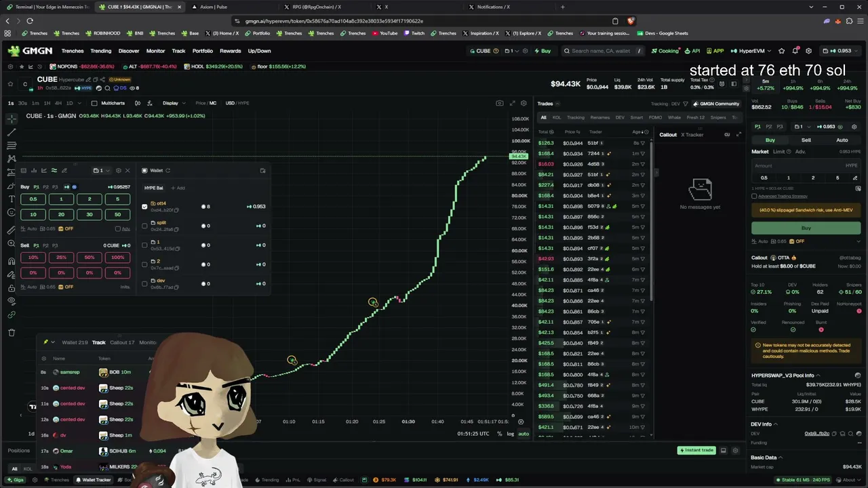Image resolution: width=868 pixels, height=488 pixels.
Task: Sell 100% in the floating panel
Action: click(x=117, y=258)
